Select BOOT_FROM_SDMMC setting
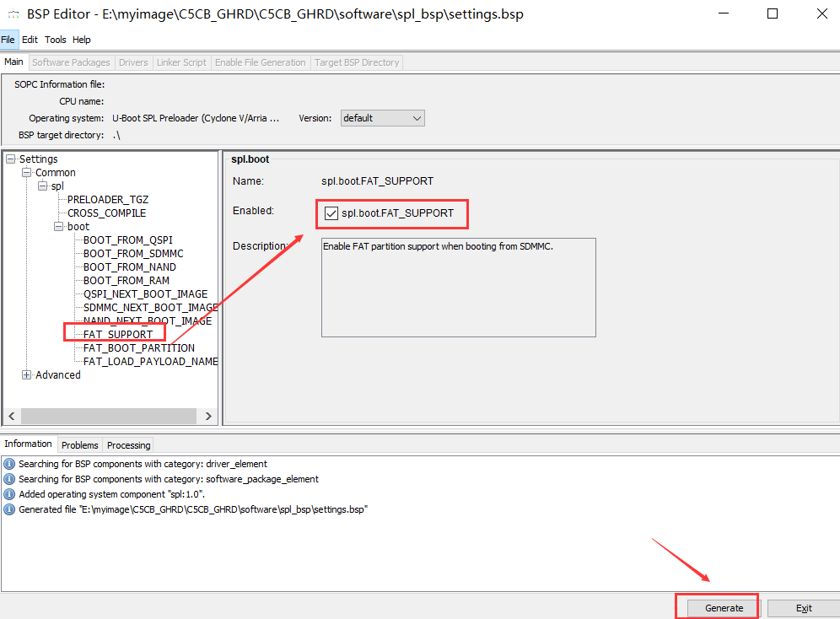This screenshot has height=619, width=840. (x=133, y=253)
